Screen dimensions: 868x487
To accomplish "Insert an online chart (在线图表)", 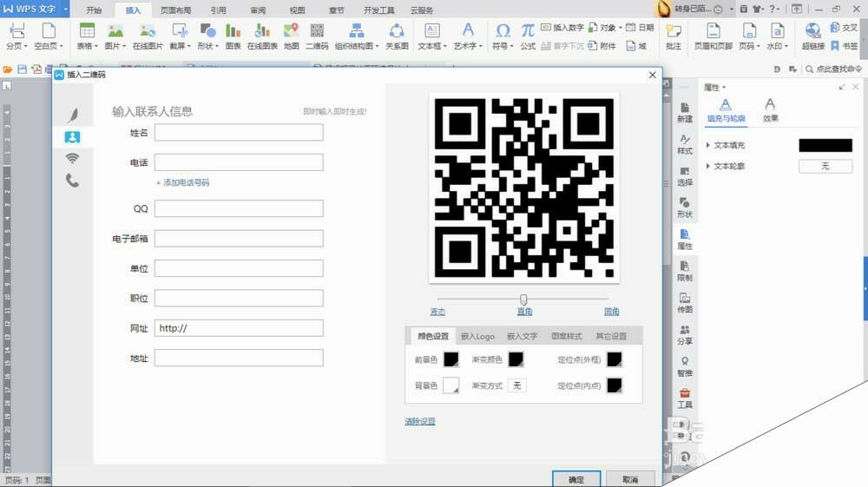I will [x=262, y=36].
